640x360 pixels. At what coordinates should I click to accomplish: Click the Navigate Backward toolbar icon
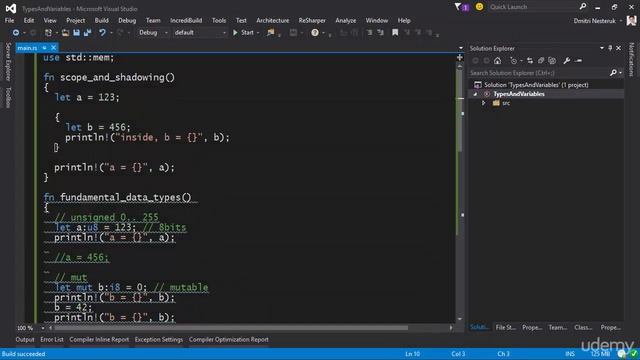tap(16, 32)
